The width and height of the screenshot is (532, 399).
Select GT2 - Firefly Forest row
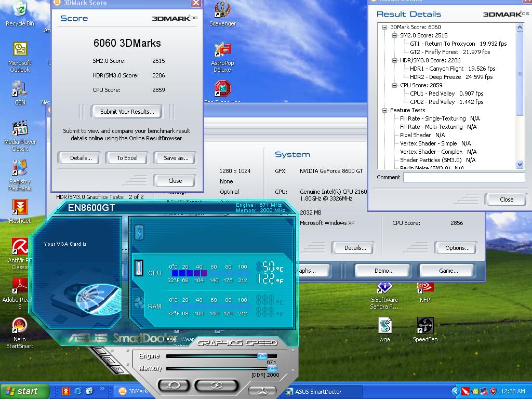pos(450,52)
